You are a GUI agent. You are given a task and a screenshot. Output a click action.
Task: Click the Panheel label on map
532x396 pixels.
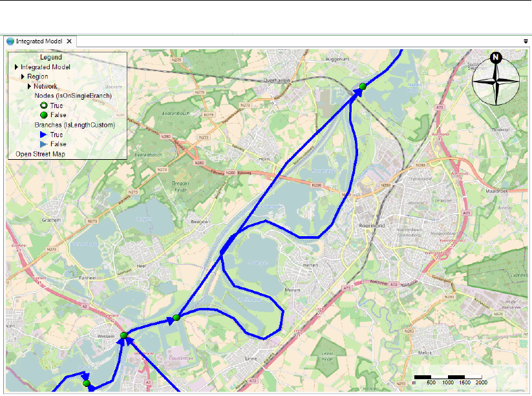pyautogui.click(x=87, y=278)
